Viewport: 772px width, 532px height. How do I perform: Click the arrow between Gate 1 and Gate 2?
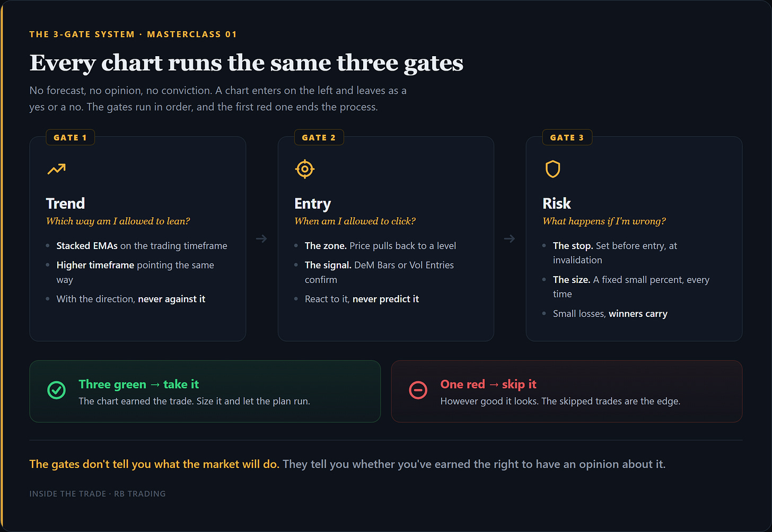click(x=261, y=239)
